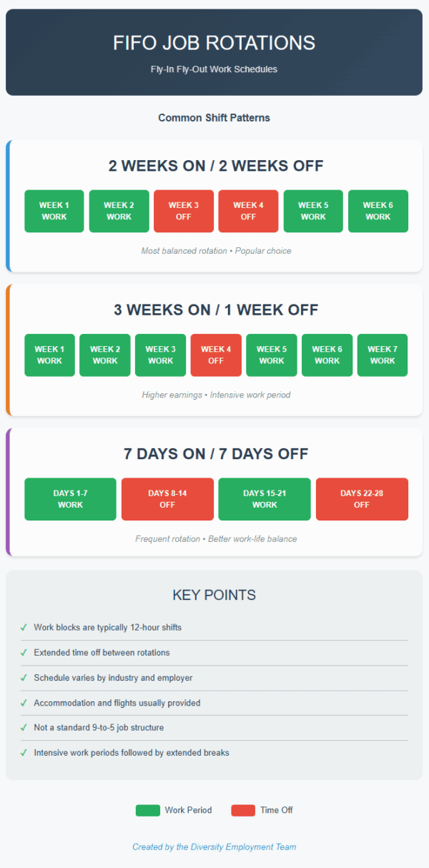
Task: Click the Days 22-28 Off block
Action: [362, 499]
